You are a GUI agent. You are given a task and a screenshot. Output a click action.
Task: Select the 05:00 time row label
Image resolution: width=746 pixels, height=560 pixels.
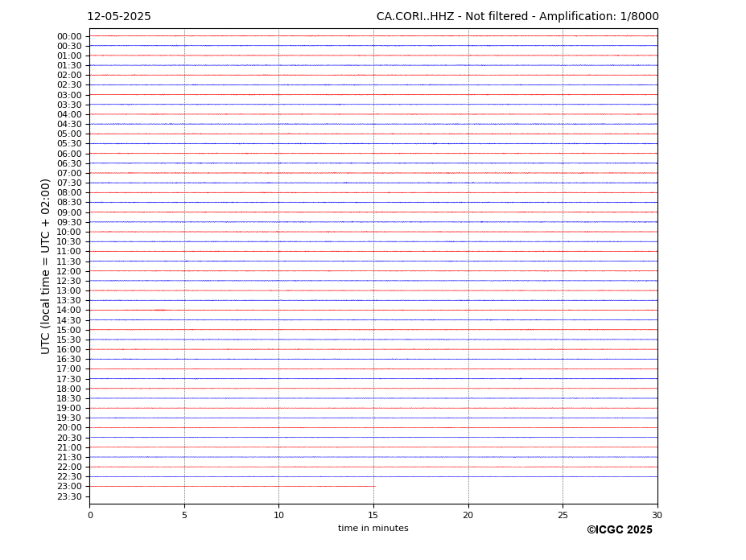pyautogui.click(x=69, y=134)
